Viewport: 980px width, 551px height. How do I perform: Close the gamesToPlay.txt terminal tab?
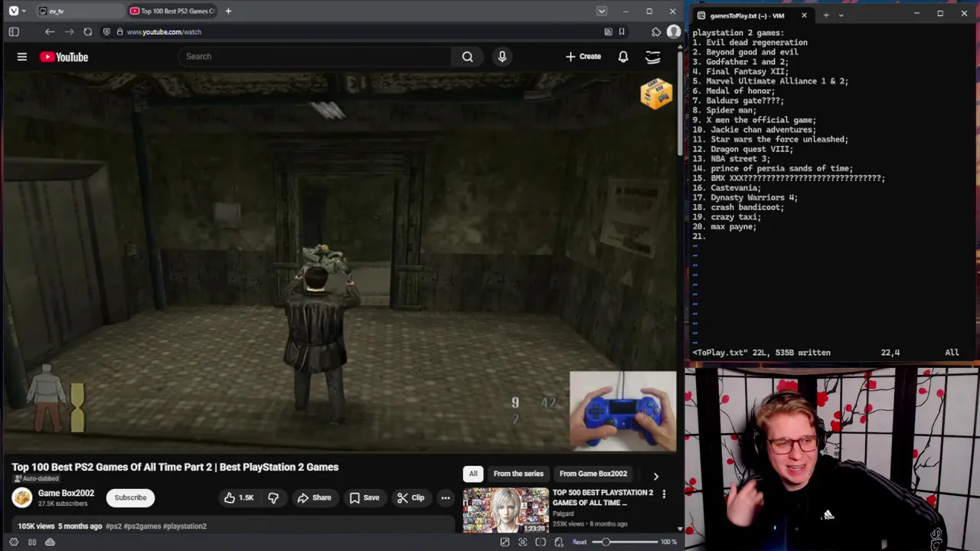tap(804, 15)
